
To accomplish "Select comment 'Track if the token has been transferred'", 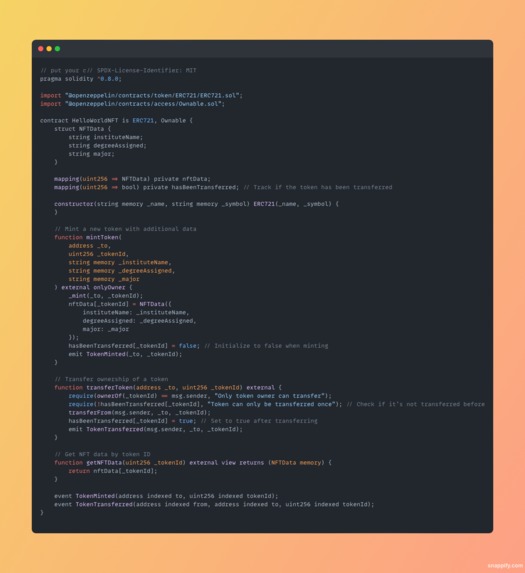I will (x=318, y=187).
